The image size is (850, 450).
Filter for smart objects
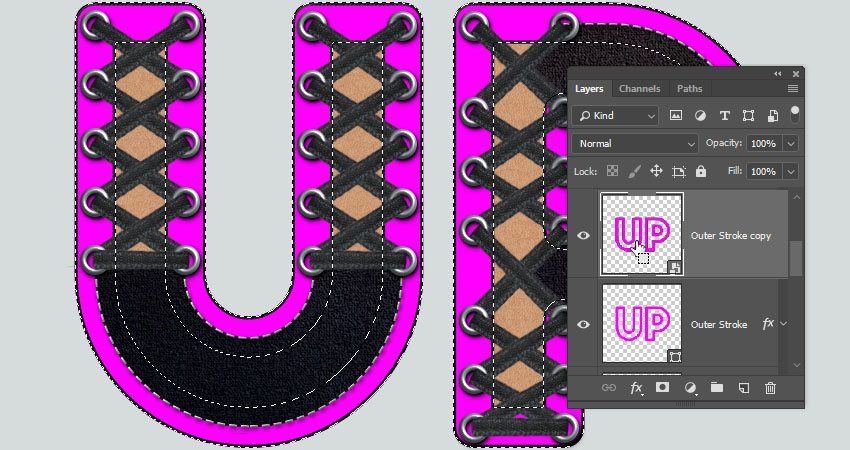[772, 115]
